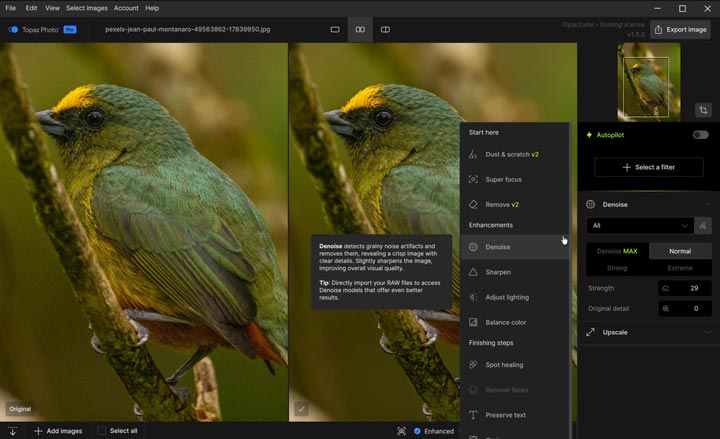Click the Pro badge next to Topaz Photo
Screen dimensions: 720x439
pyautogui.click(x=70, y=29)
